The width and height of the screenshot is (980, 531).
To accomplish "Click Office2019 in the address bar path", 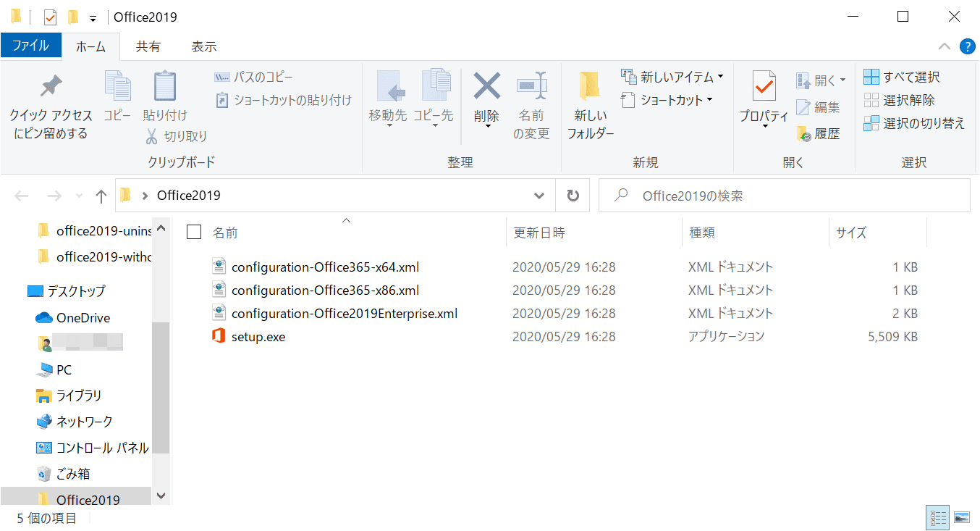I will click(x=188, y=196).
